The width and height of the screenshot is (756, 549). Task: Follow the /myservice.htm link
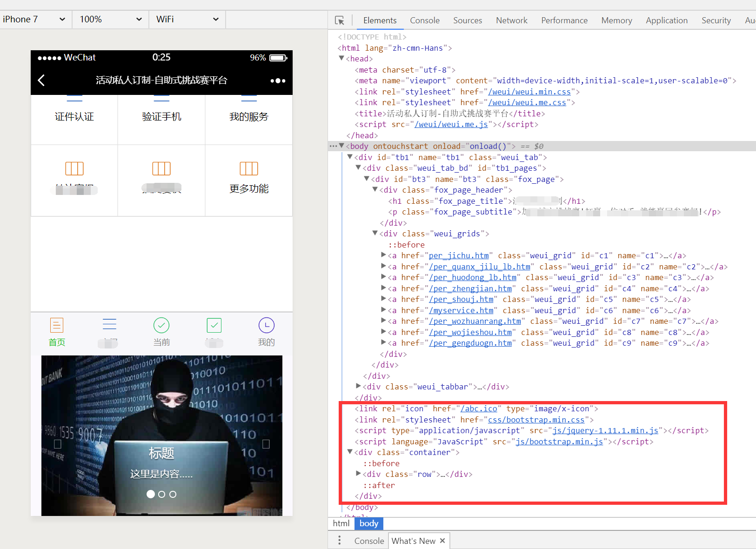461,310
